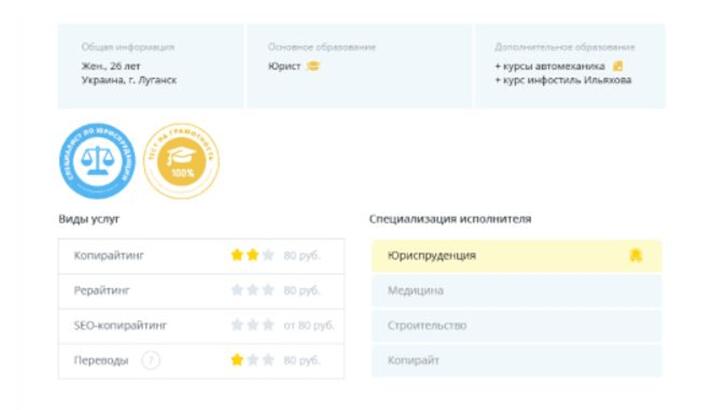Click the Копирайтинг price 80 руб.

coord(302,256)
